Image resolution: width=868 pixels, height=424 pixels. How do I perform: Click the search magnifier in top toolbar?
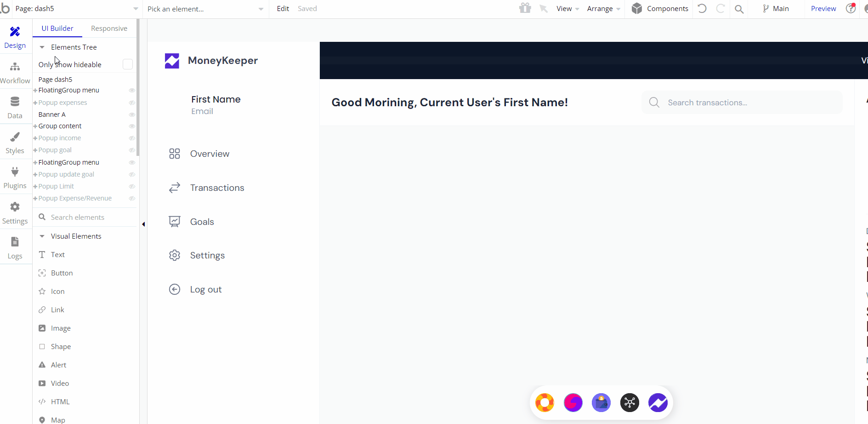pos(739,9)
